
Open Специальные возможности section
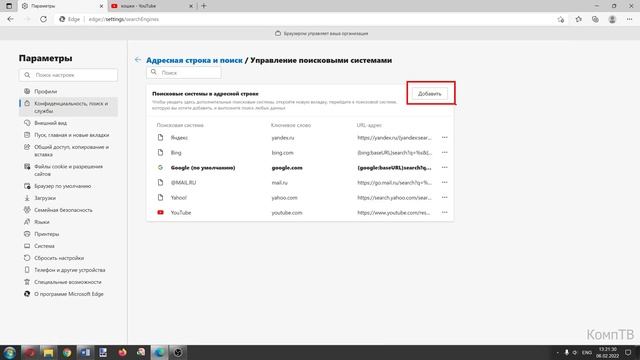click(x=68, y=282)
